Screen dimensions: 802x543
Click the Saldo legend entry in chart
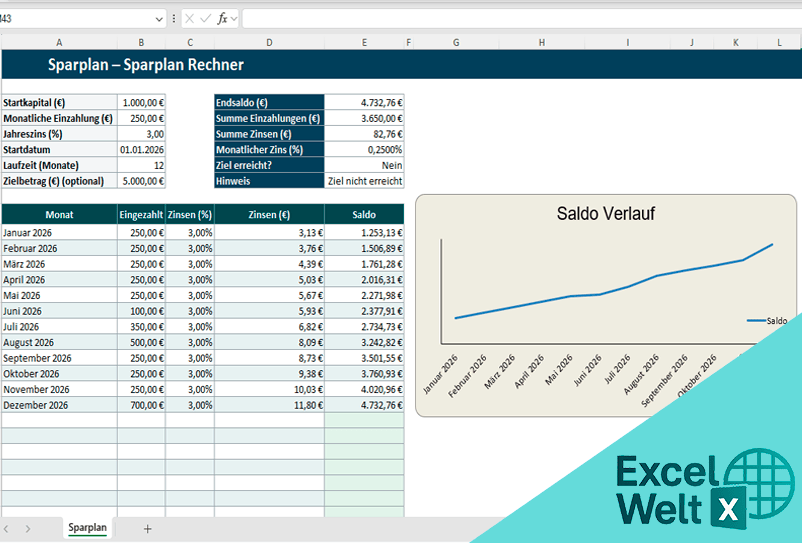[768, 321]
